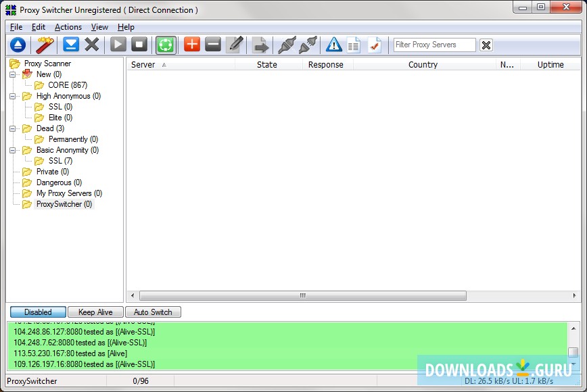The height and width of the screenshot is (392, 587).
Task: Toggle the green recycle auto-test icon
Action: [166, 45]
